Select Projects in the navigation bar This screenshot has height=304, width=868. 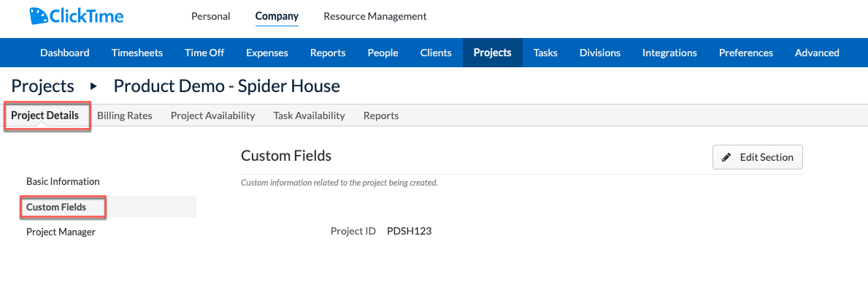tap(492, 53)
